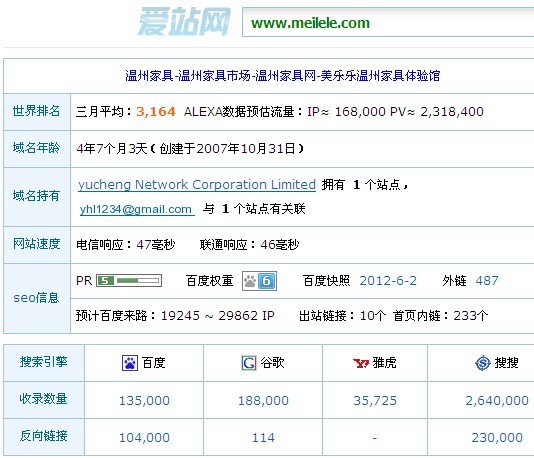Open Yahoo indexed count 35,725
The image size is (534, 458).
(375, 400)
